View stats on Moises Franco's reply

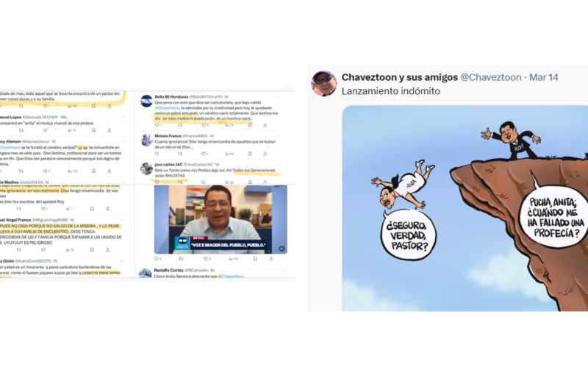pyautogui.click(x=229, y=154)
